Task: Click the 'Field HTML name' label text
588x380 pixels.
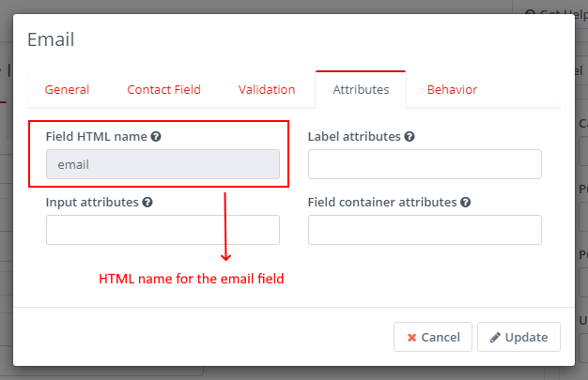Action: 96,136
